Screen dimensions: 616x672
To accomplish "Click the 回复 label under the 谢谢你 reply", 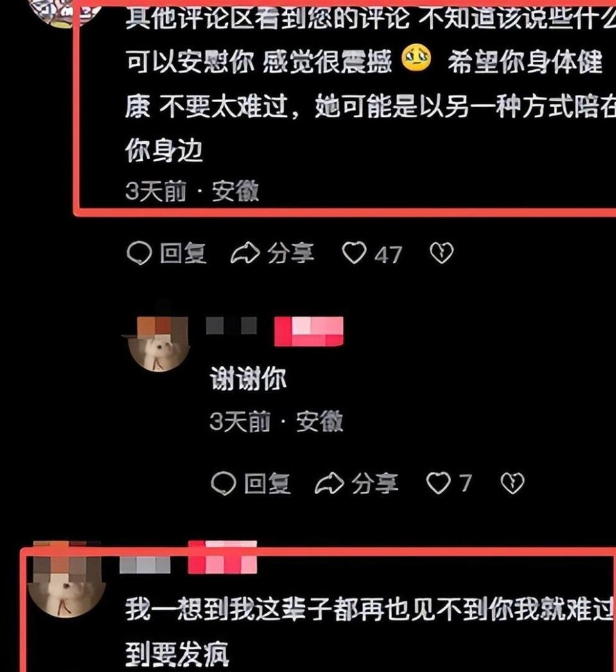I will tap(268, 484).
